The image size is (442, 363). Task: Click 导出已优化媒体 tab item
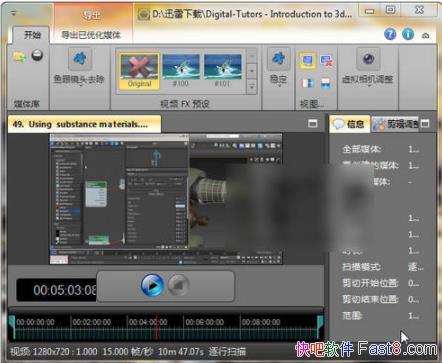point(91,35)
